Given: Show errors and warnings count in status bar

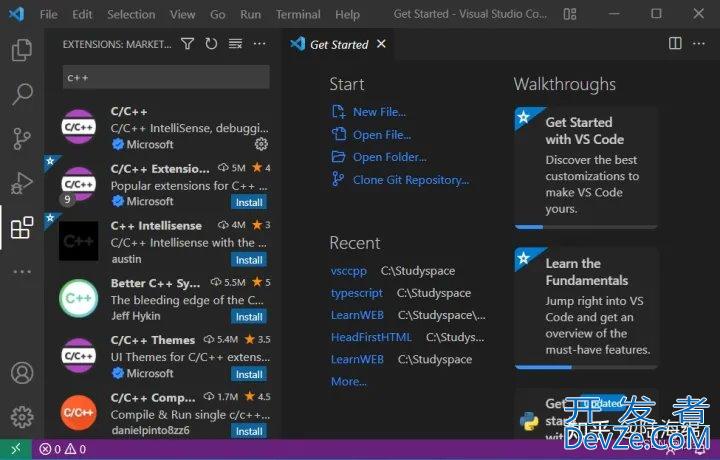Looking at the screenshot, I should (63, 449).
